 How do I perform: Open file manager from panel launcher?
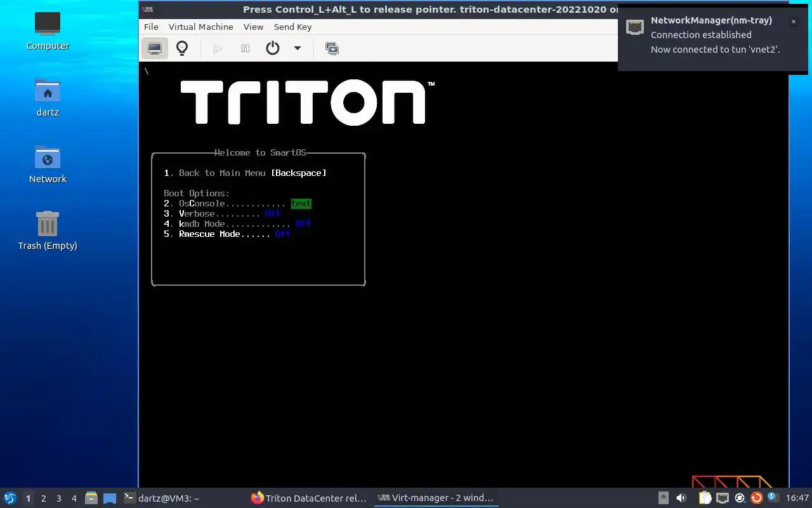[91, 498]
